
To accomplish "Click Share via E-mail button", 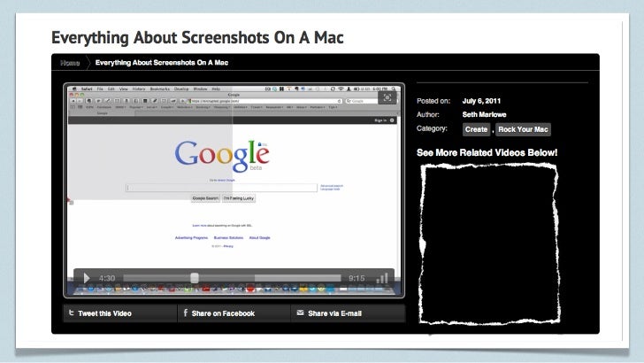I will (x=348, y=313).
